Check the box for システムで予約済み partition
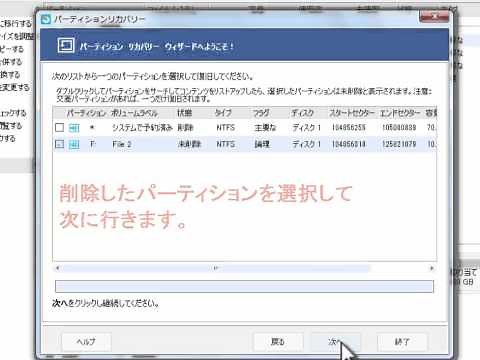The width and height of the screenshot is (480, 360). tap(59, 127)
